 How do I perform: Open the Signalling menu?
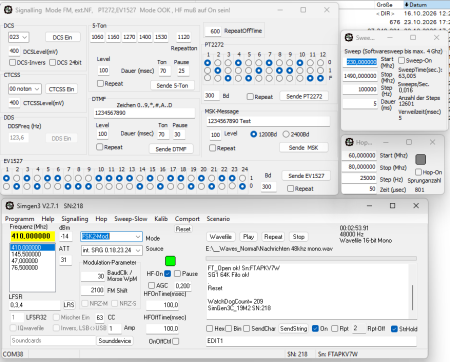(75, 219)
